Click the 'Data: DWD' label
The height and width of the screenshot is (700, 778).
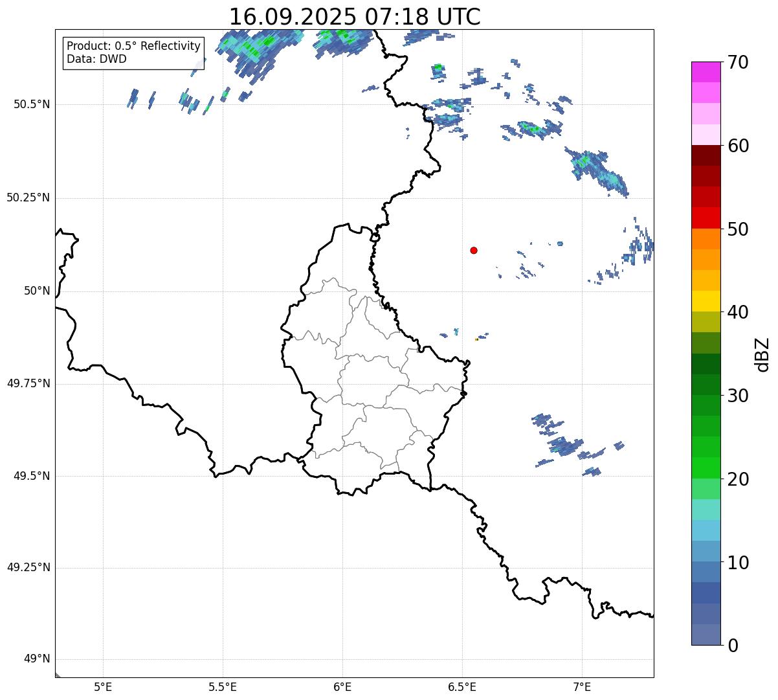[x=96, y=59]
